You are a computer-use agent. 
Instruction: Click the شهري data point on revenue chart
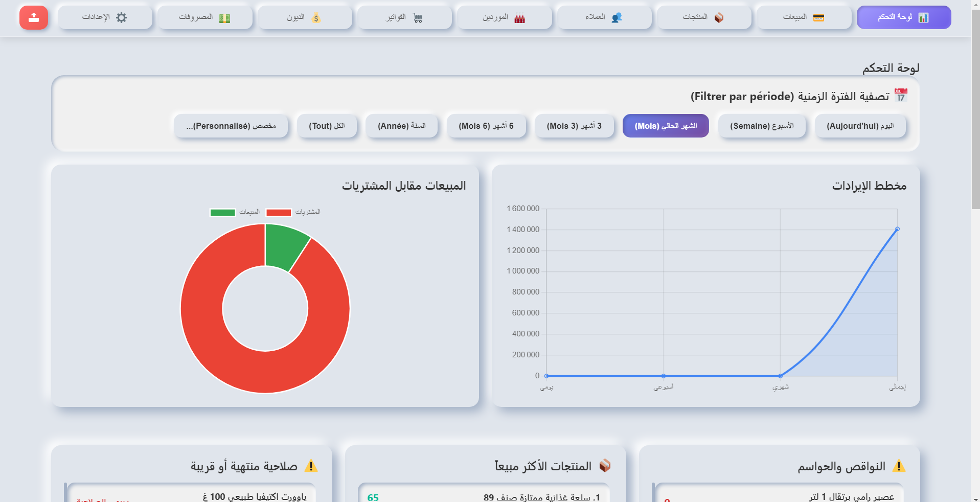[x=780, y=376]
